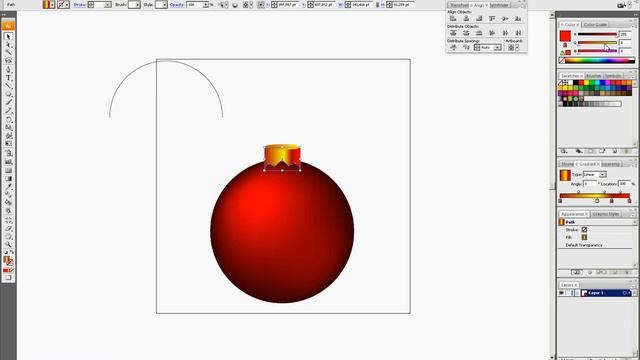The width and height of the screenshot is (640, 360).
Task: Open Adobe Bridge from top-right icon
Action: pos(622,5)
